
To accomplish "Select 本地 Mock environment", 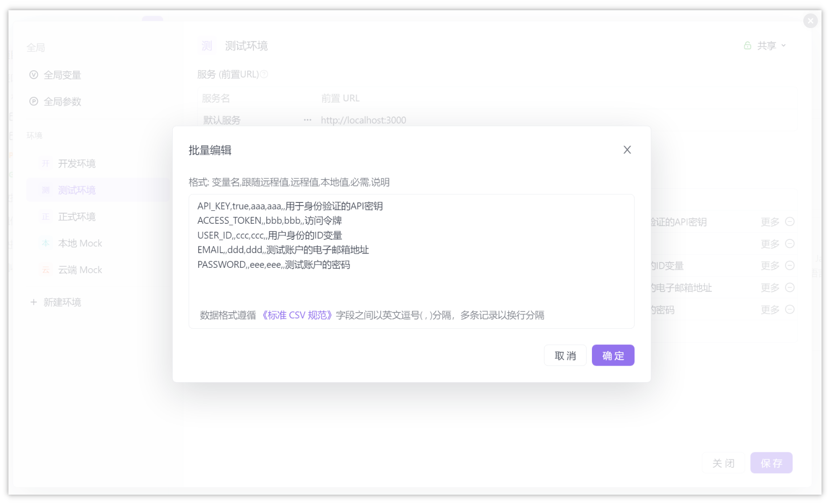I will [80, 243].
